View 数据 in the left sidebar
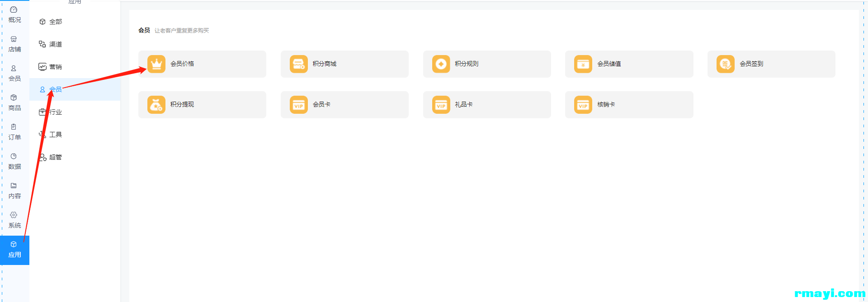This screenshot has width=868, height=302. (14, 162)
